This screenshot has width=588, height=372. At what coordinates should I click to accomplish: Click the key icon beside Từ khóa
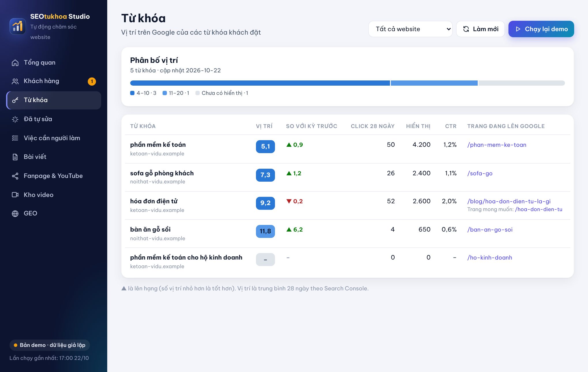[15, 100]
